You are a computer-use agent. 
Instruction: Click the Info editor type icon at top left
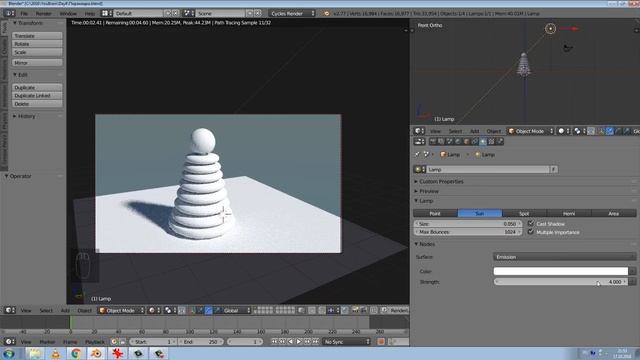9,13
